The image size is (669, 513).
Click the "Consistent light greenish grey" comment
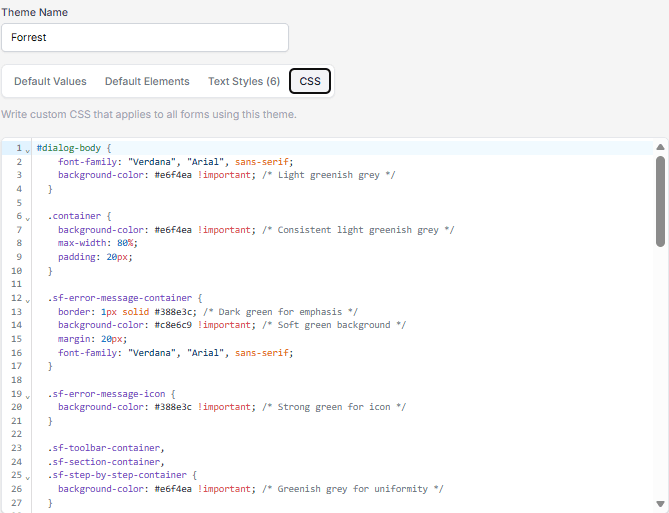click(x=358, y=230)
